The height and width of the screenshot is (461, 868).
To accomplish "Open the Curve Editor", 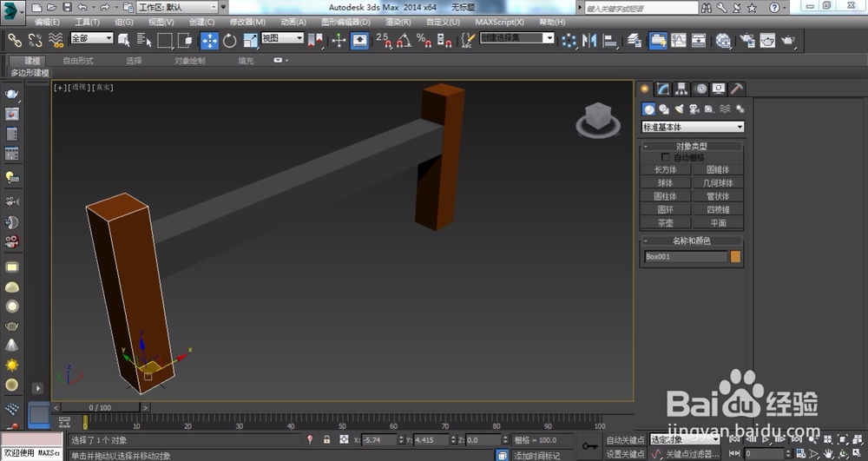I will click(x=678, y=40).
